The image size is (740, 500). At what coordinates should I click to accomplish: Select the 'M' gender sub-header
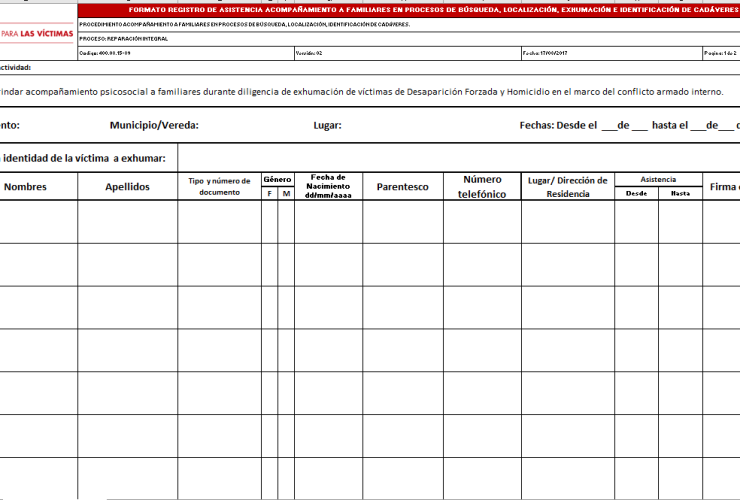point(286,193)
